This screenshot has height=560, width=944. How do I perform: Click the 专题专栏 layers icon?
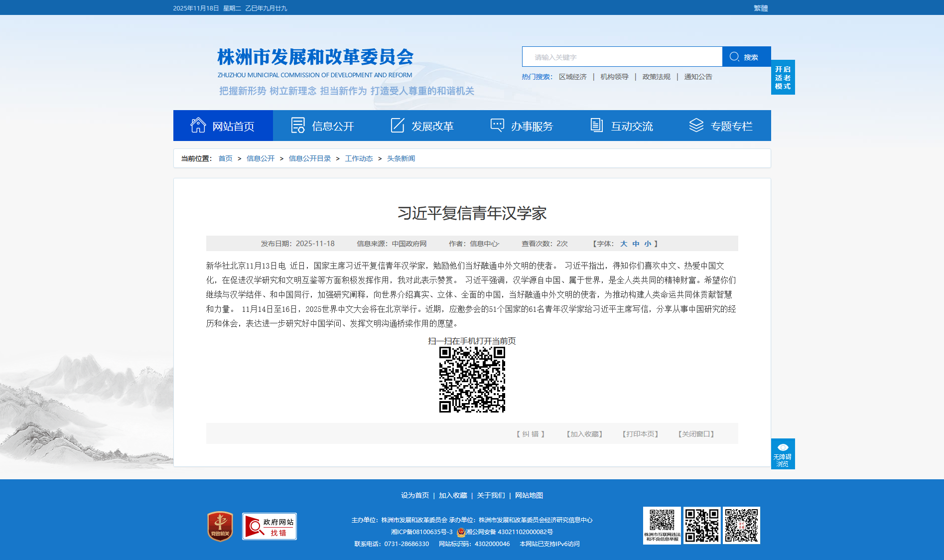(x=696, y=126)
